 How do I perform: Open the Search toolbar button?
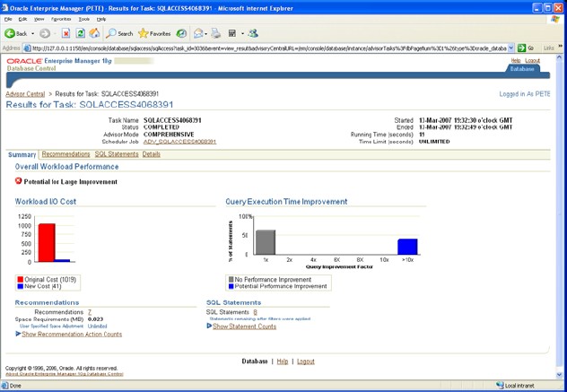click(x=119, y=33)
